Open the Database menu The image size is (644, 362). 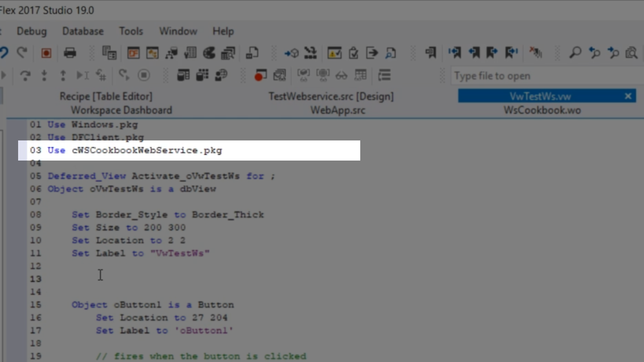tap(83, 31)
